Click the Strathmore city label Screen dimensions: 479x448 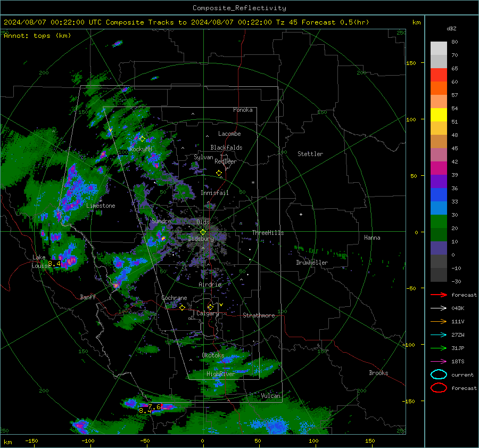[259, 315]
